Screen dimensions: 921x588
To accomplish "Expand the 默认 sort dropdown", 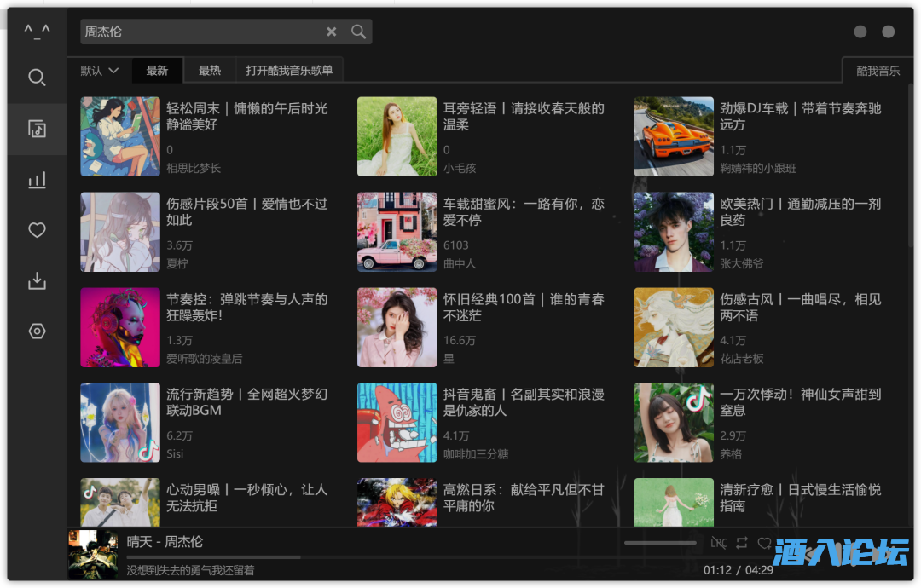I will 99,71.
